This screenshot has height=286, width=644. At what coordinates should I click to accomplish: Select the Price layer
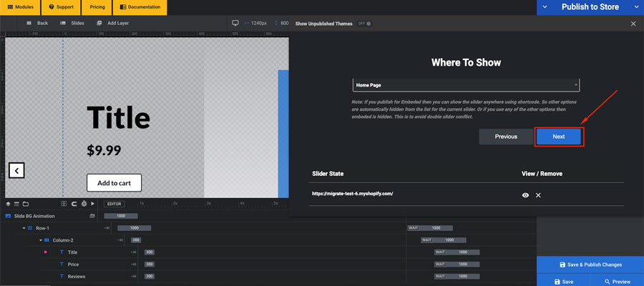[x=73, y=265]
